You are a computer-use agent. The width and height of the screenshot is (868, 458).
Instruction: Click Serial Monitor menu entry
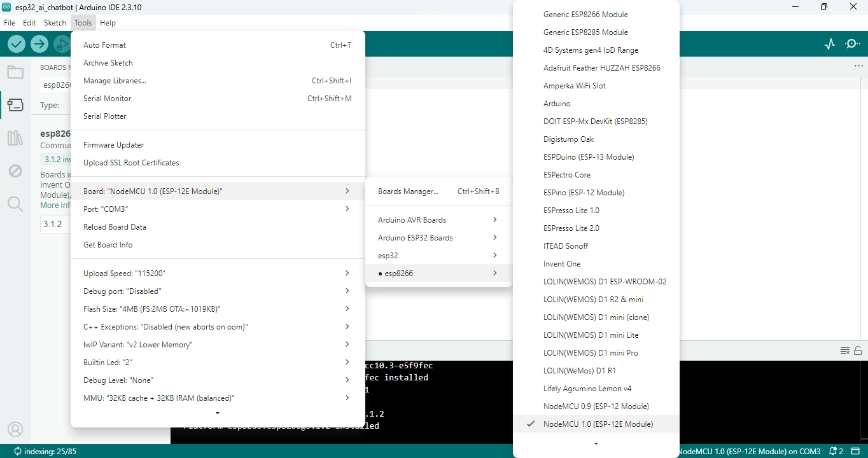[218, 99]
